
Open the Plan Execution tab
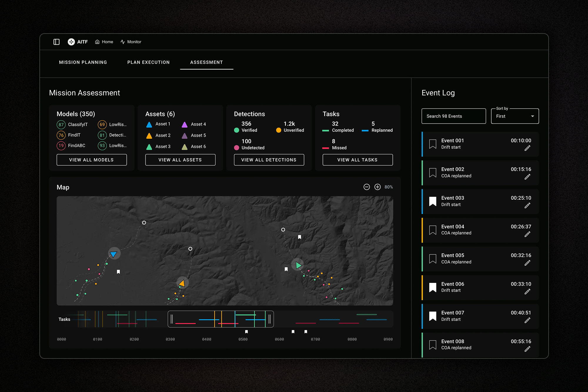[148, 62]
